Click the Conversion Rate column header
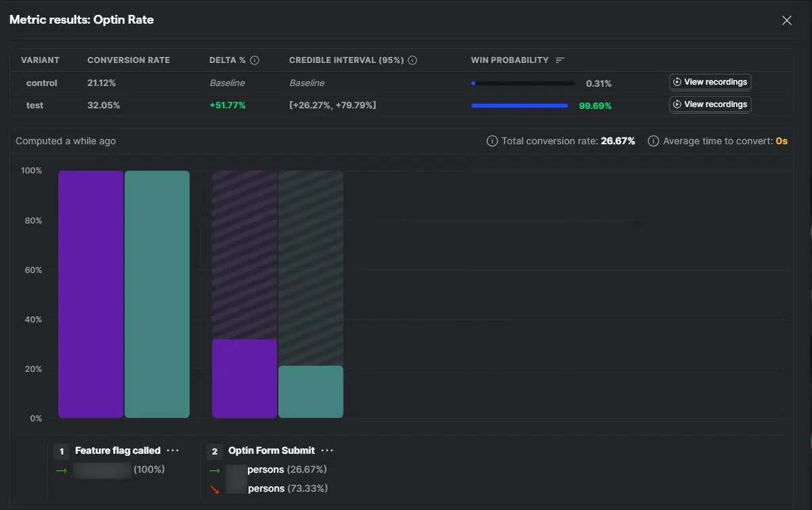 pyautogui.click(x=129, y=60)
